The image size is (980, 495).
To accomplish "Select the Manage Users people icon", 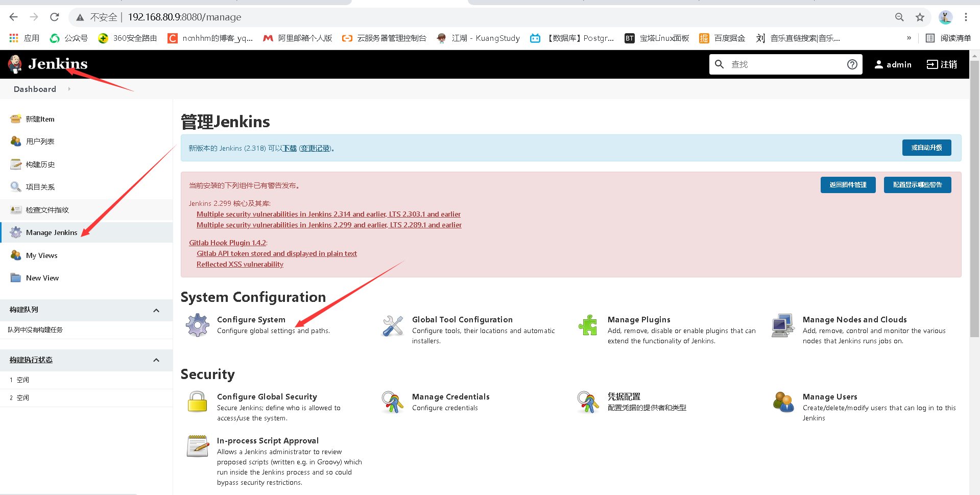I will point(783,403).
